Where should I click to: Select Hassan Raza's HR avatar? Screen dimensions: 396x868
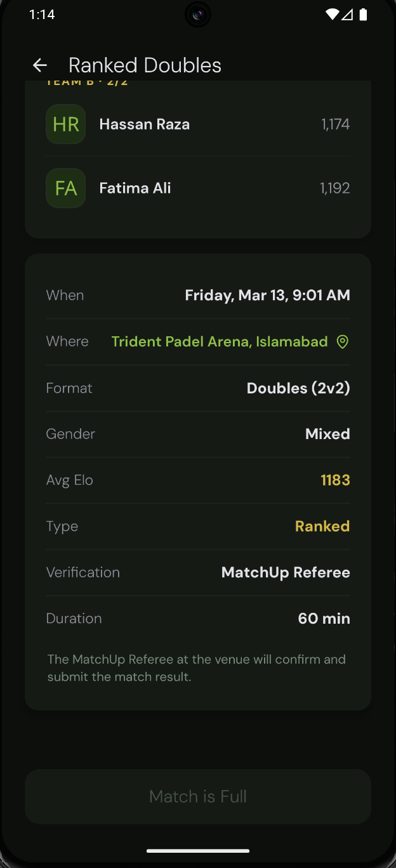[65, 124]
